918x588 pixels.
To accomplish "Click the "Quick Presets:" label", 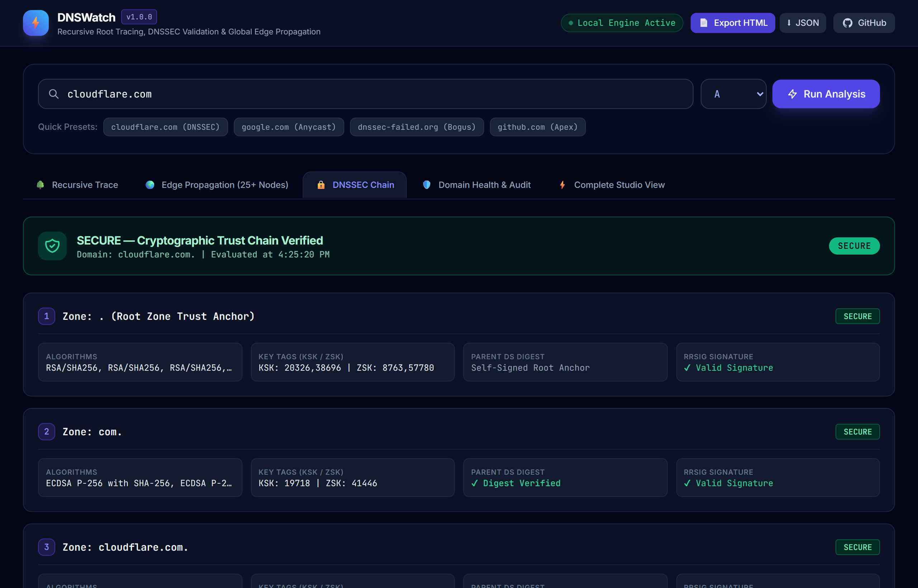I will [x=67, y=127].
